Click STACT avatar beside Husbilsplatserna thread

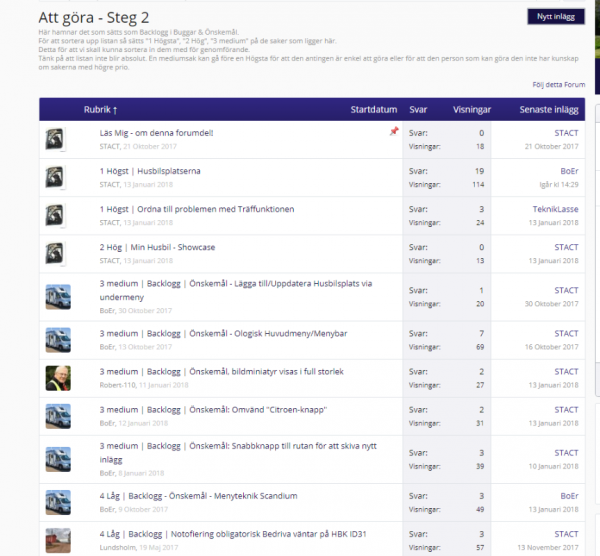(58, 178)
